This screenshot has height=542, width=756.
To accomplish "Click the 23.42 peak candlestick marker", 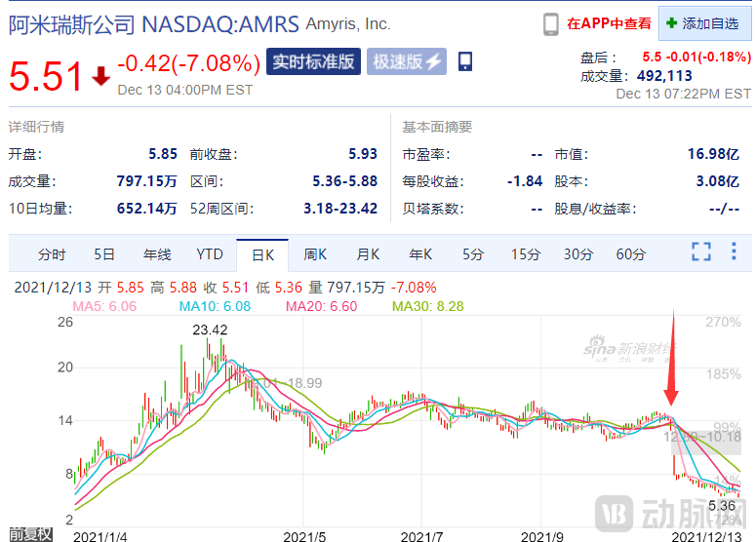I will tap(211, 330).
